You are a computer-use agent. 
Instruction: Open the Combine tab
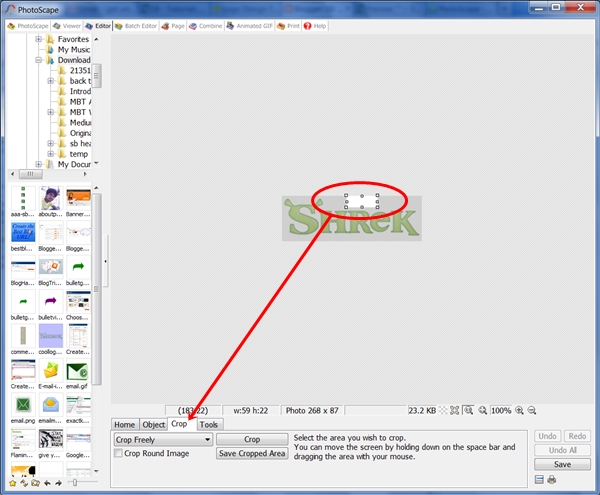(206, 26)
